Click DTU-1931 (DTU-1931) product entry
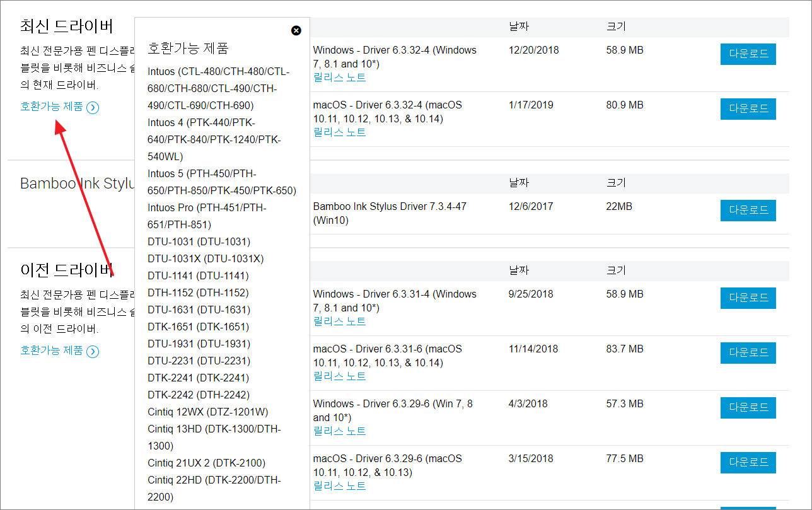 coord(199,344)
